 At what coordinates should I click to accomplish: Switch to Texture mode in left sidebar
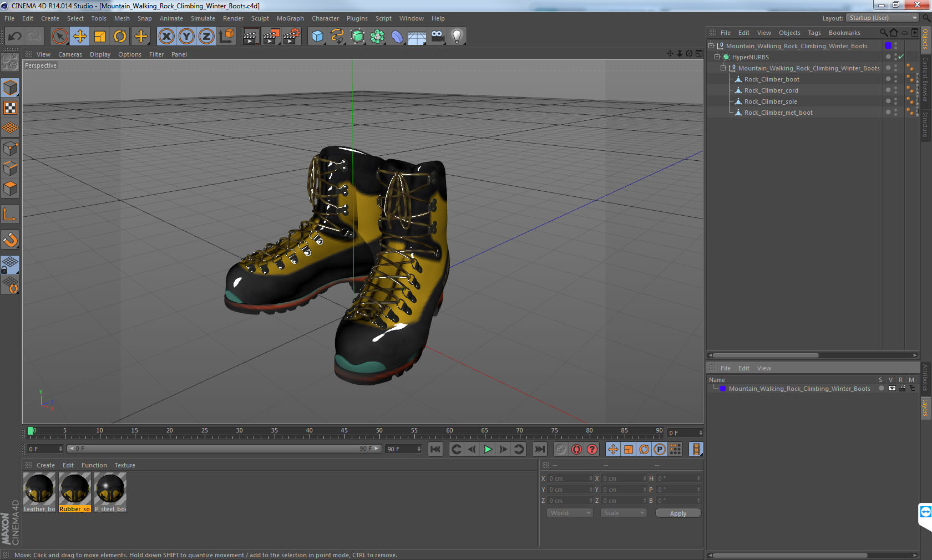(x=10, y=108)
